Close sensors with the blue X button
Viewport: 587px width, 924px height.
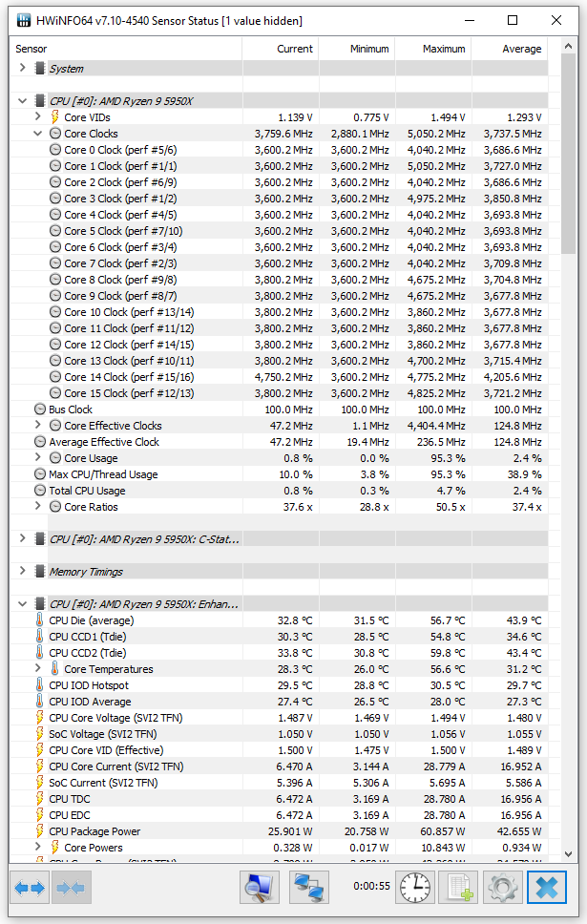pos(547,888)
